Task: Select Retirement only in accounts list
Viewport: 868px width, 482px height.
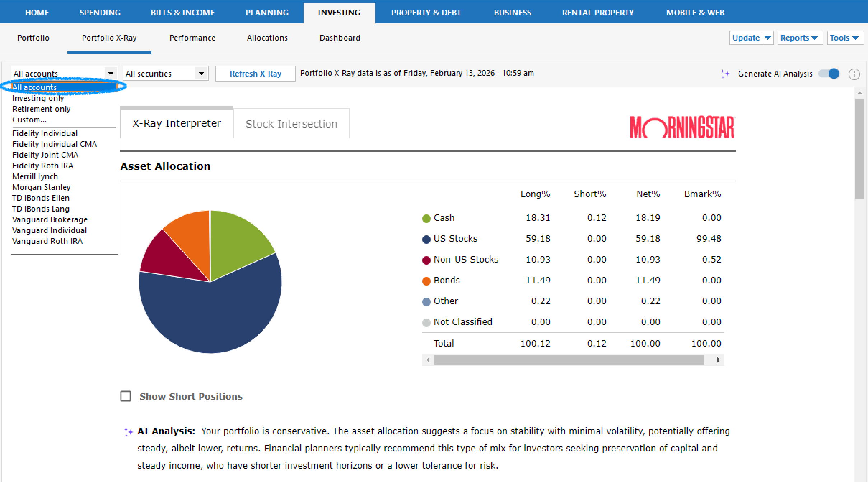Action: pyautogui.click(x=41, y=109)
